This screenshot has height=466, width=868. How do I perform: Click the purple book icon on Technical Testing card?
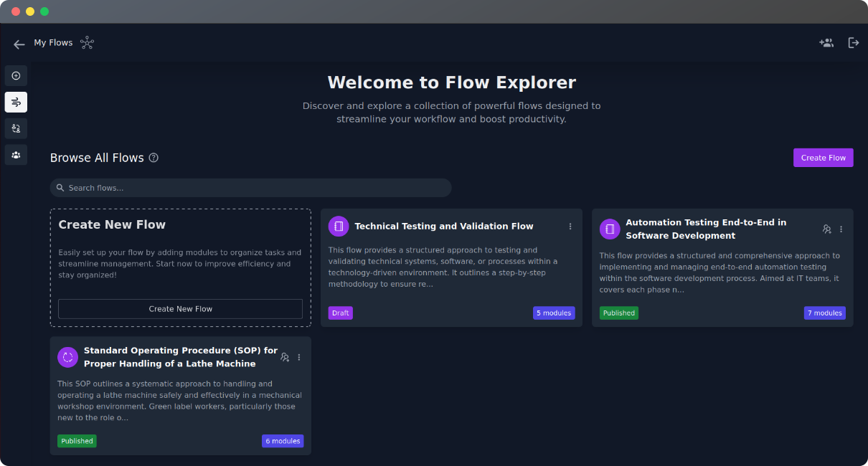338,226
